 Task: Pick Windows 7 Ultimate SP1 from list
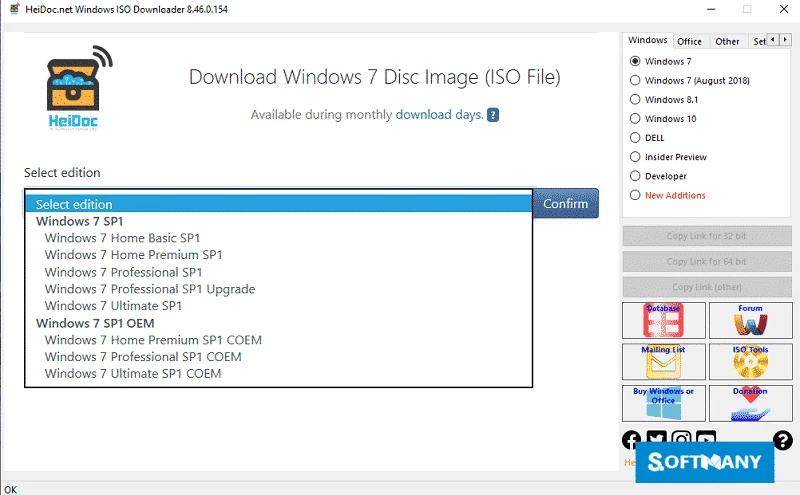(x=113, y=306)
